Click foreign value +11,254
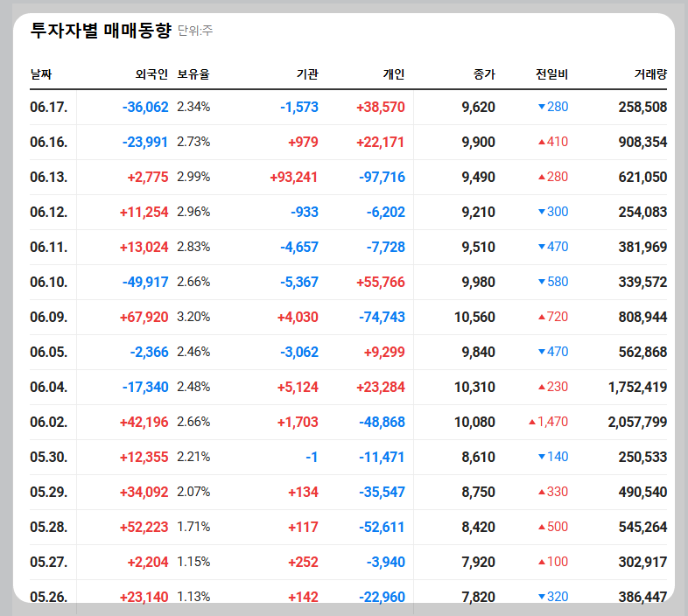 [x=144, y=213]
